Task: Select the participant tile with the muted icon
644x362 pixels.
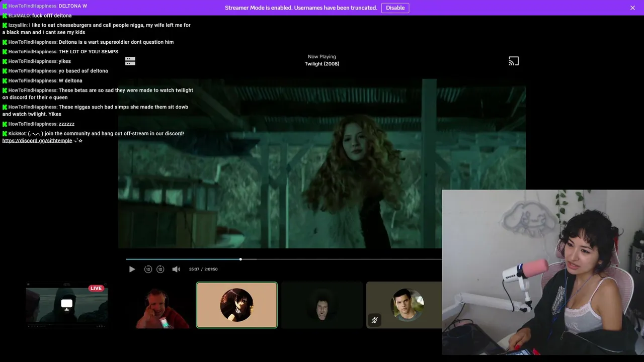Action: 404,305
